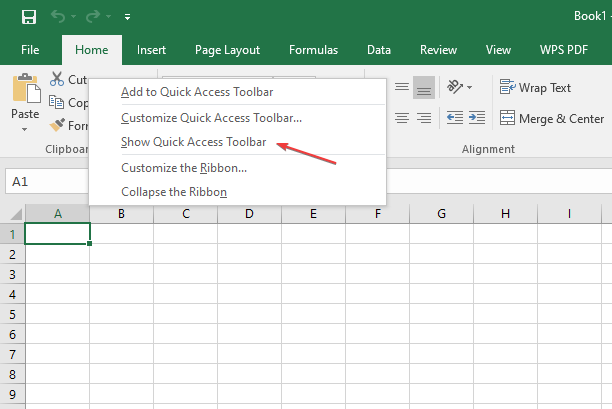Select row 6 header

pyautogui.click(x=12, y=334)
